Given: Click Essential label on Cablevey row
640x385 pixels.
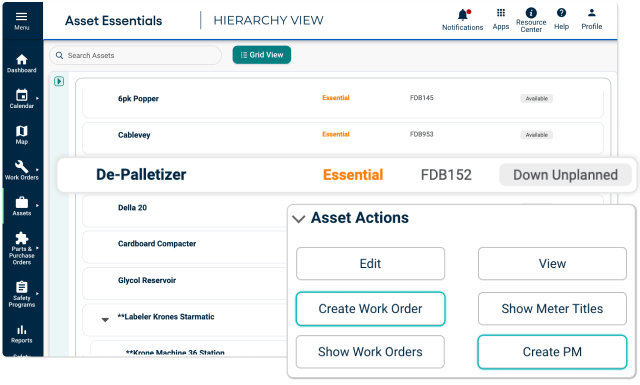Looking at the screenshot, I should [x=336, y=134].
